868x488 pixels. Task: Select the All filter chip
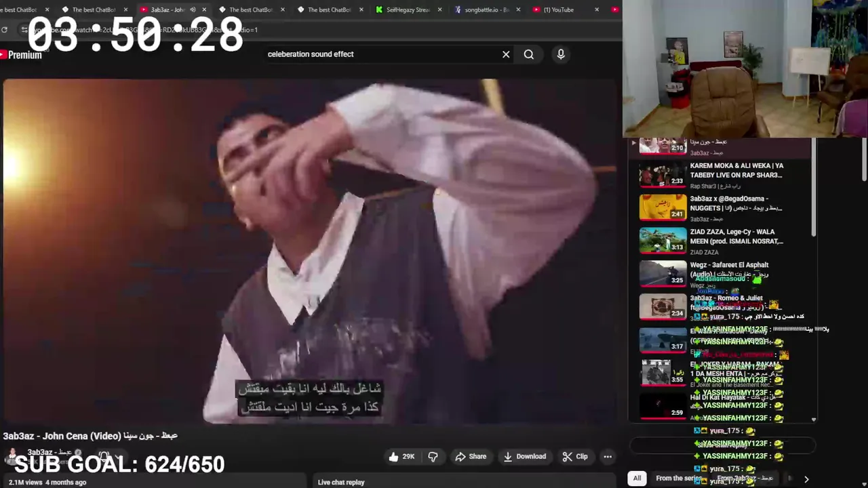(x=637, y=478)
